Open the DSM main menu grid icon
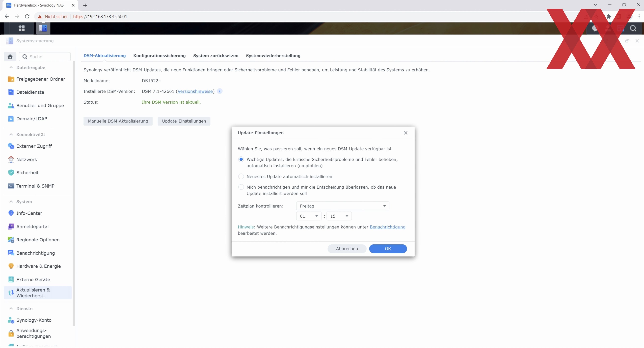 [x=22, y=28]
